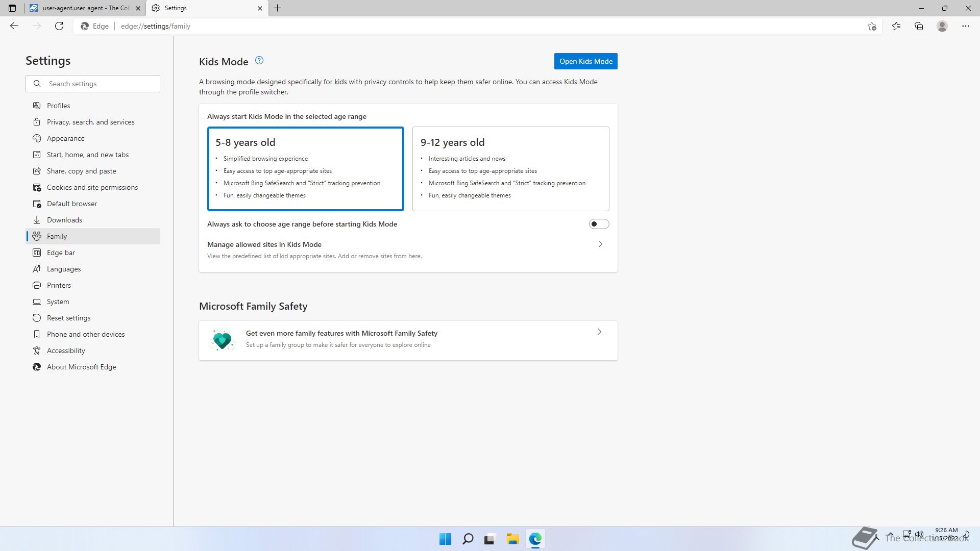Open Windows taskbar search
Image resolution: width=980 pixels, height=551 pixels.
tap(468, 539)
